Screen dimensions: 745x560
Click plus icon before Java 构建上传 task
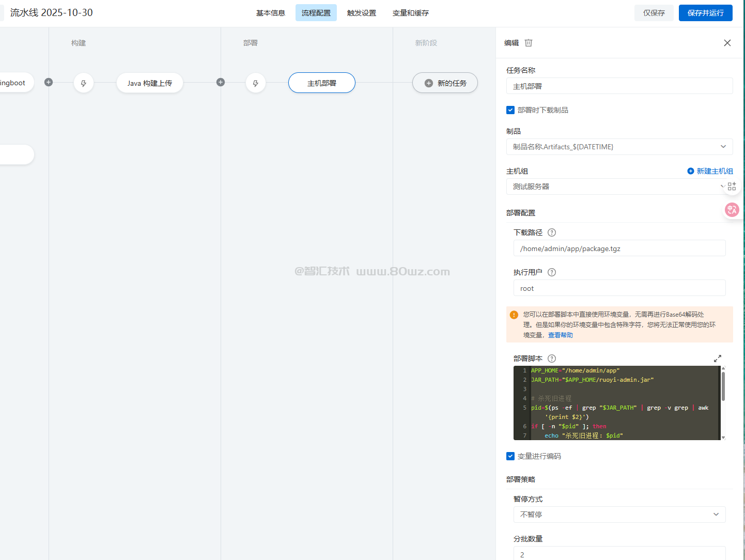point(49,82)
